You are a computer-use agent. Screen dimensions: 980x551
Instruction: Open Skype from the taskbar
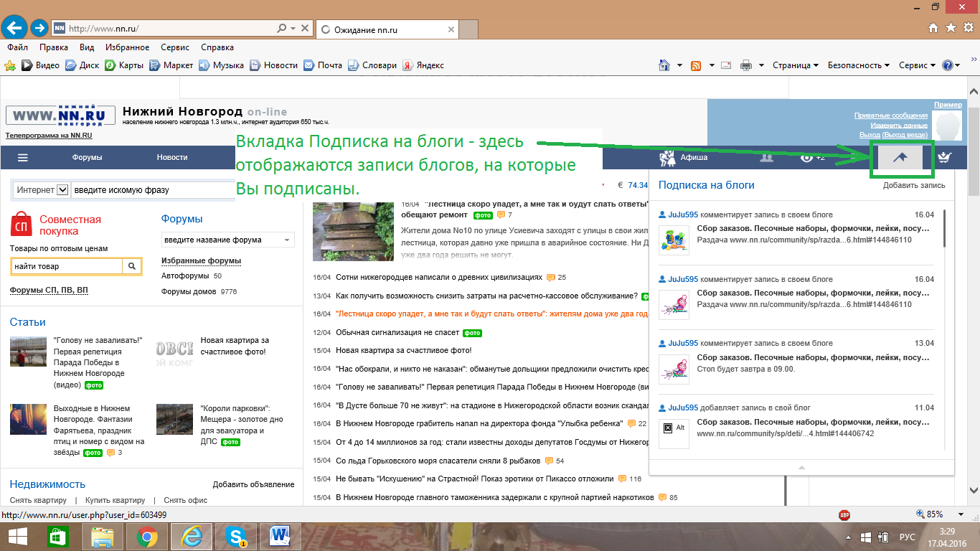(235, 537)
